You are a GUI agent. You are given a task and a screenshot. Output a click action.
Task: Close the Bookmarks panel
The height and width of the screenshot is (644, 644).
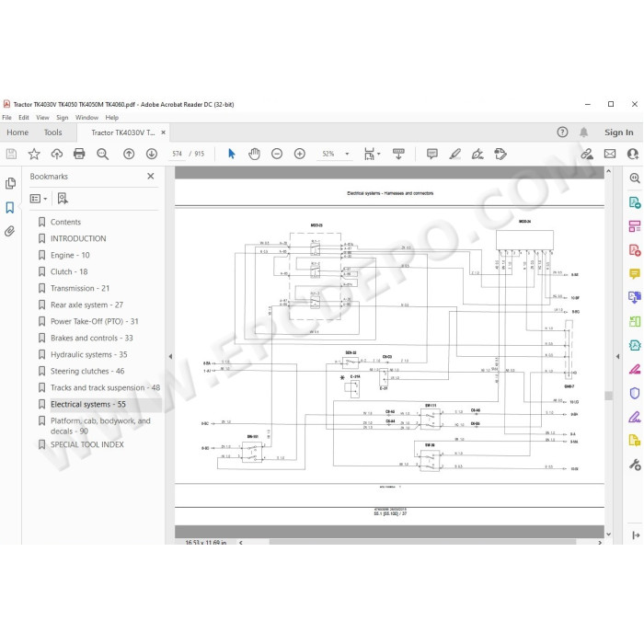151,177
